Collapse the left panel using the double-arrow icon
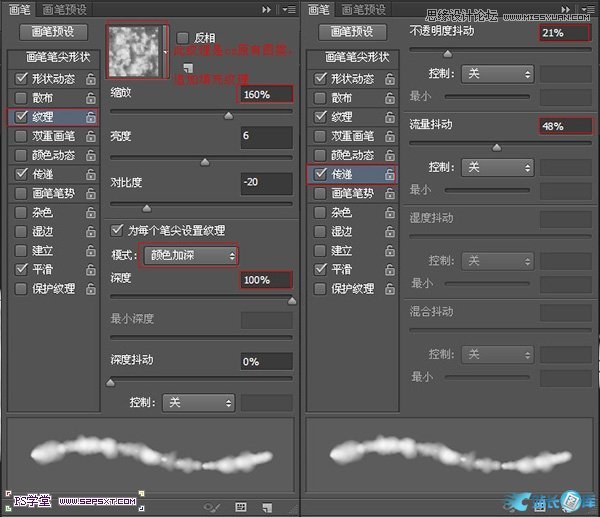600x517 pixels. [266, 9]
